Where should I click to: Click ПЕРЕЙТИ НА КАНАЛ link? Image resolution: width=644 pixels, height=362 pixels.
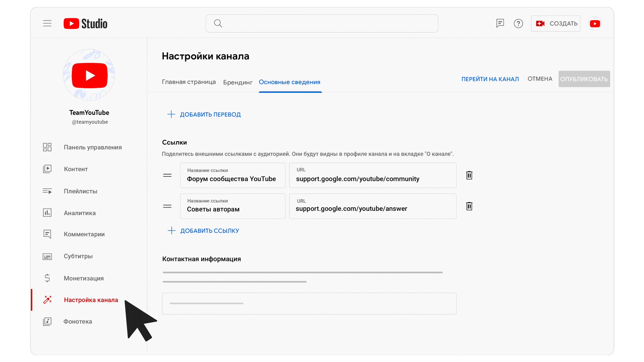490,79
